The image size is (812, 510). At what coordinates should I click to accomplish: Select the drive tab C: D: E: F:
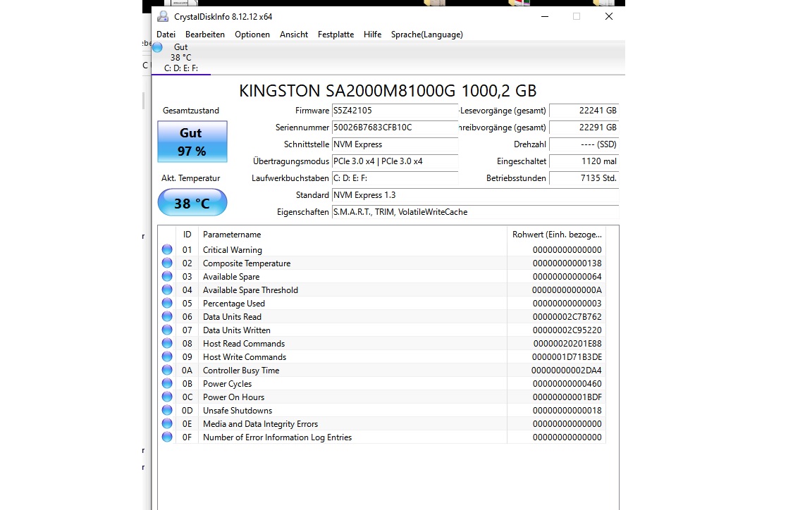181,58
